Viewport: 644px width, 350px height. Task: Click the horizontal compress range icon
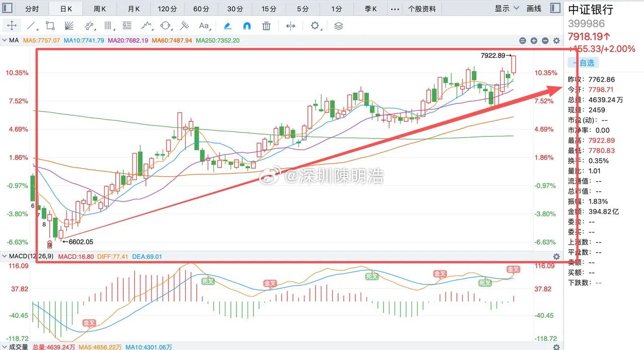[x=291, y=26]
